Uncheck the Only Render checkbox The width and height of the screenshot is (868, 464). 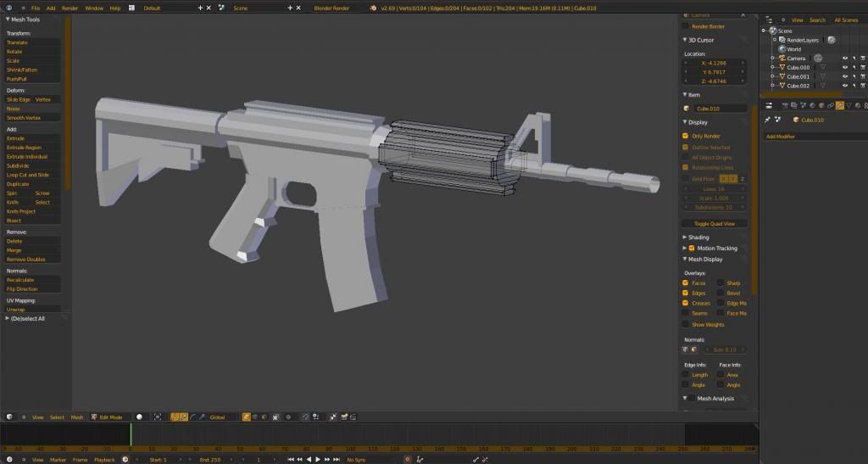point(686,136)
